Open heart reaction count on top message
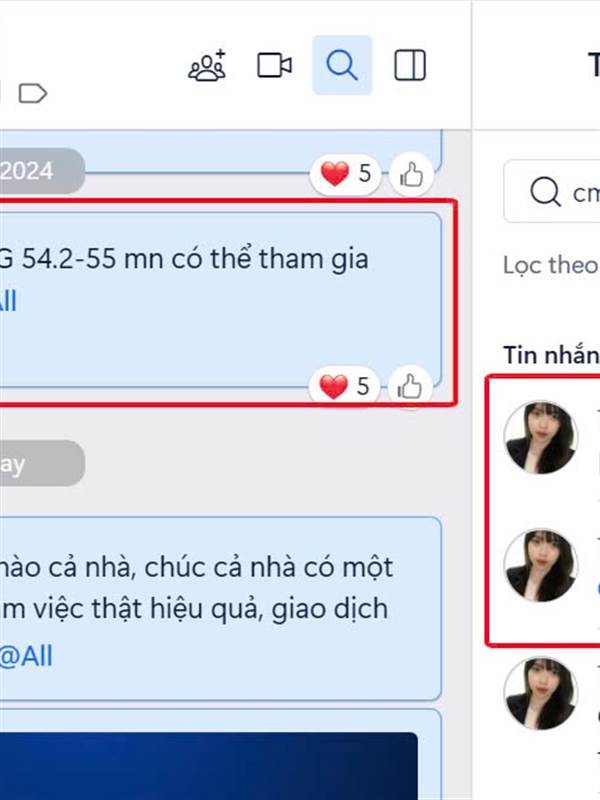The width and height of the screenshot is (600, 800). pos(345,174)
